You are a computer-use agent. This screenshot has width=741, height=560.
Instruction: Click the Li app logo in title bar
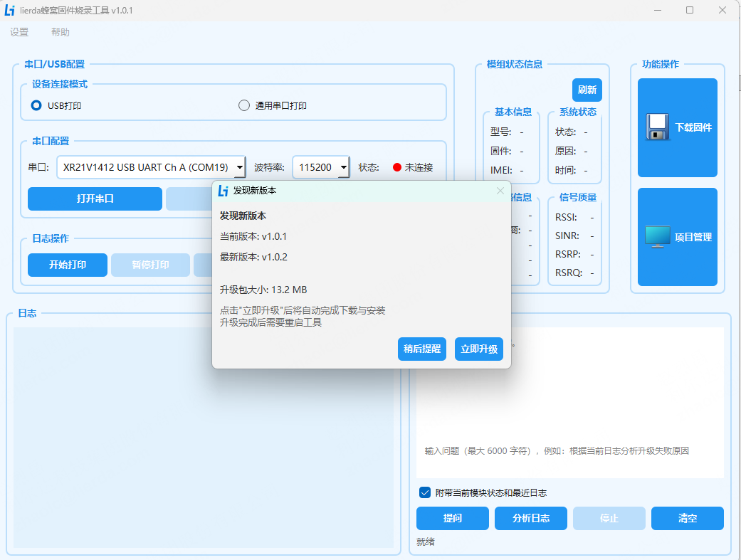(x=9, y=11)
